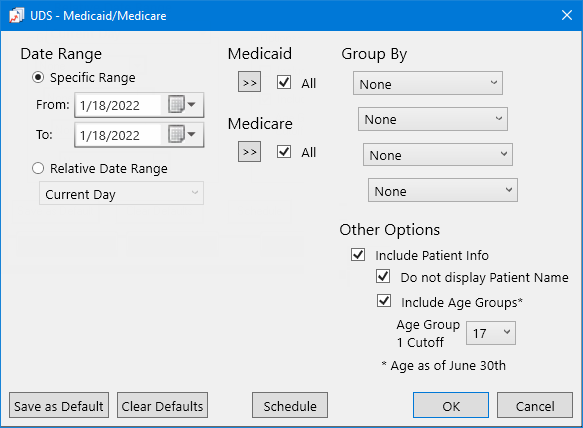Uncheck the Medicare All checkbox
Viewport: 583px width, 428px height.
click(284, 151)
